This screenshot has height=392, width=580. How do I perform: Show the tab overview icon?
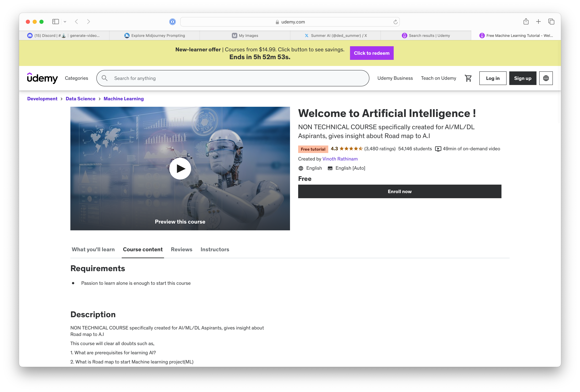[x=551, y=22]
